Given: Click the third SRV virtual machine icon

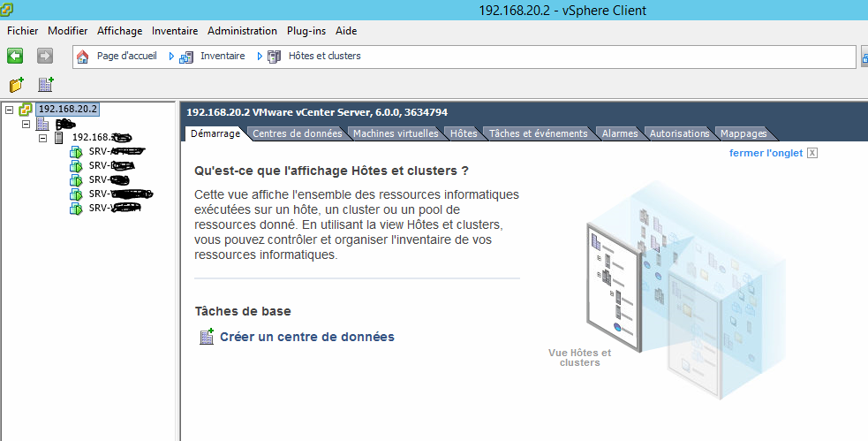Looking at the screenshot, I should 76,180.
